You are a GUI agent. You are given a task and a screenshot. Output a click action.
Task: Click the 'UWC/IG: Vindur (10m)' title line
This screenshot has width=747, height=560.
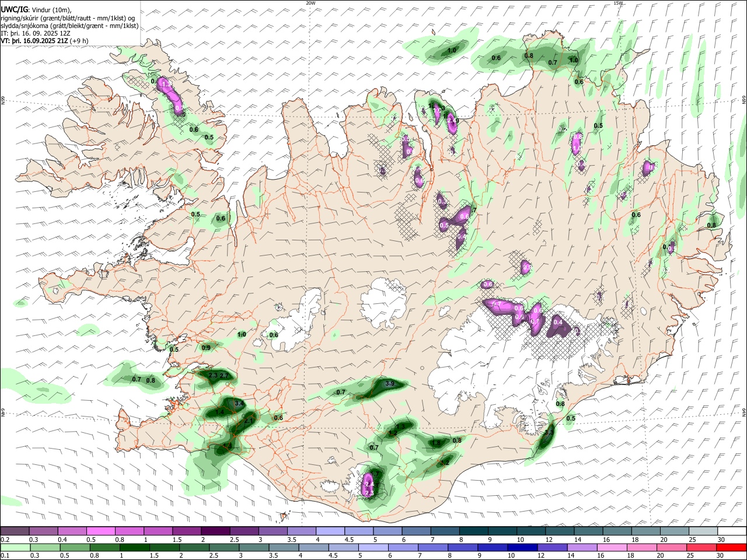(x=36, y=10)
